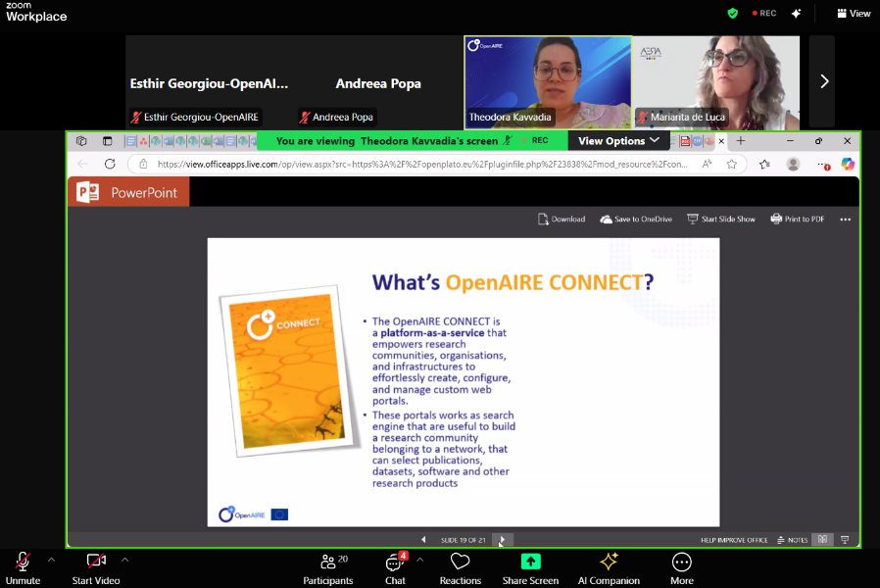880x588 pixels.
Task: Open Copilot icon in browser
Action: 848,164
